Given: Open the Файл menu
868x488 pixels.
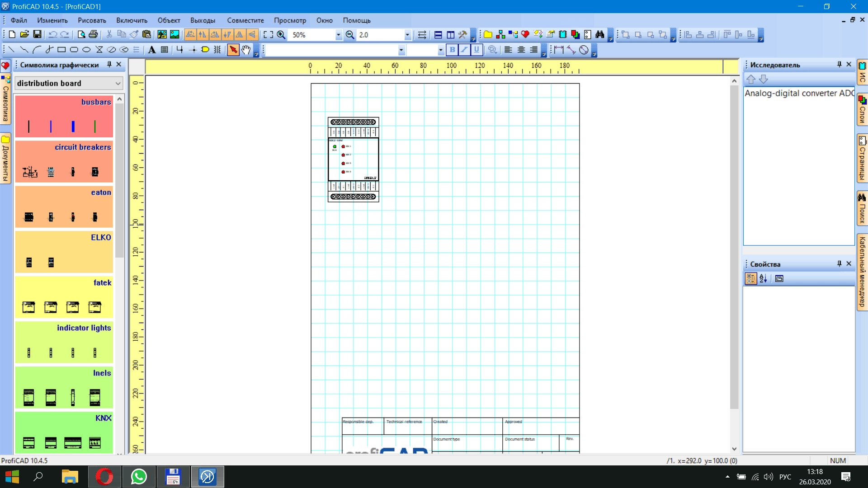Looking at the screenshot, I should click(x=19, y=20).
